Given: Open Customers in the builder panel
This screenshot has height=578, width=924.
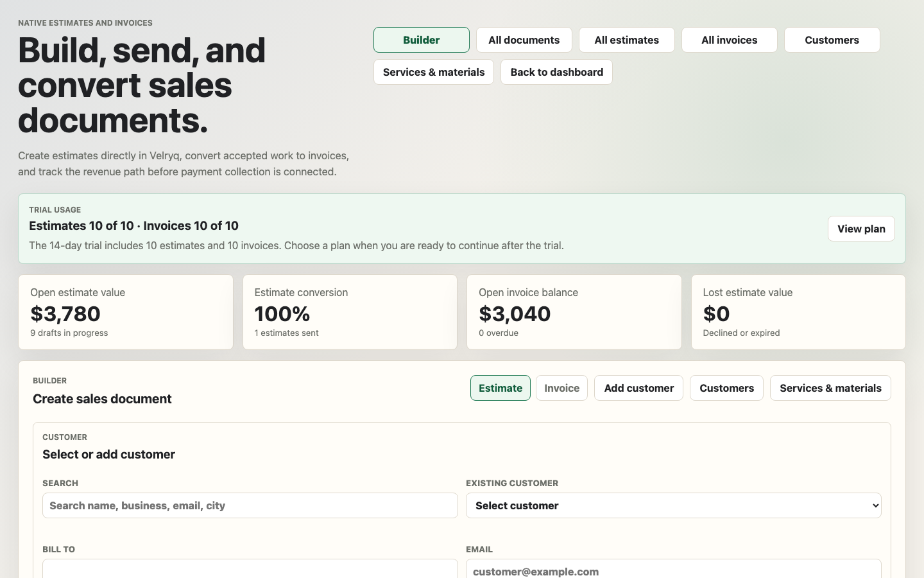Looking at the screenshot, I should click(x=726, y=388).
